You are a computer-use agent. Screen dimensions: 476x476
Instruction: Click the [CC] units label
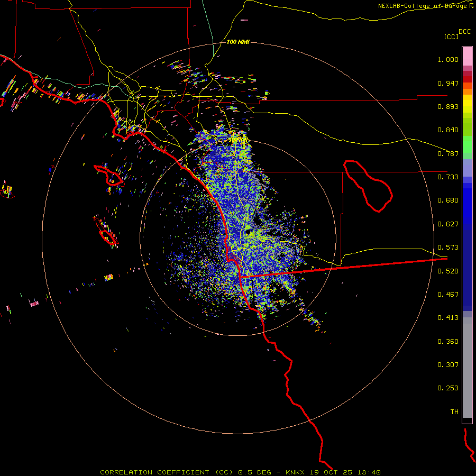tap(451, 36)
